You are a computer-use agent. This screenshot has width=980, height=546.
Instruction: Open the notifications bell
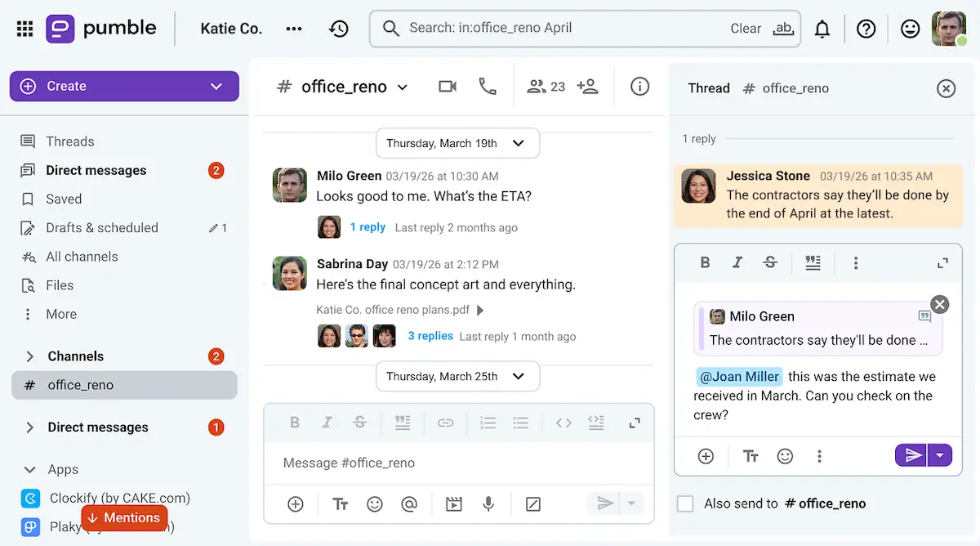822,29
